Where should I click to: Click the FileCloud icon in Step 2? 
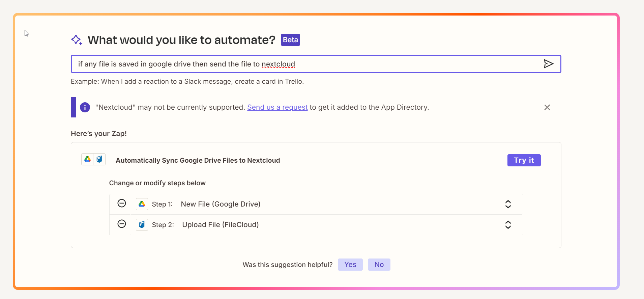142,225
